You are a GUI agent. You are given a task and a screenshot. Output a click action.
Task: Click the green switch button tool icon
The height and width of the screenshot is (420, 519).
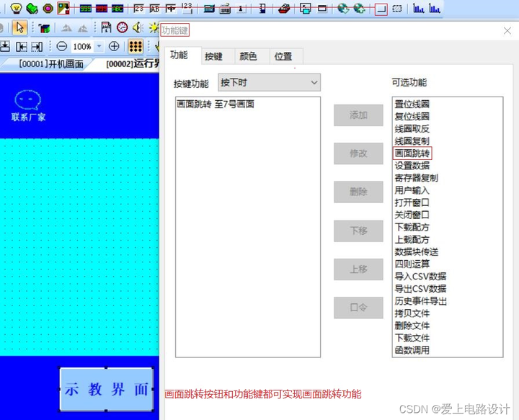click(x=32, y=8)
